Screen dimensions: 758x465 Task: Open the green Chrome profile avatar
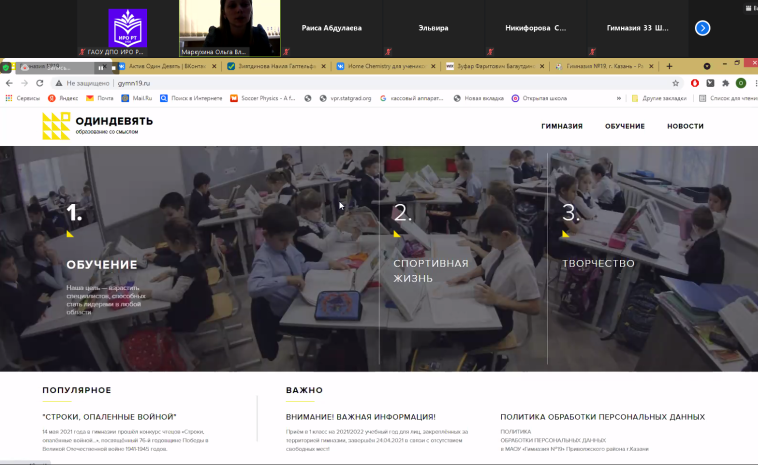point(741,83)
